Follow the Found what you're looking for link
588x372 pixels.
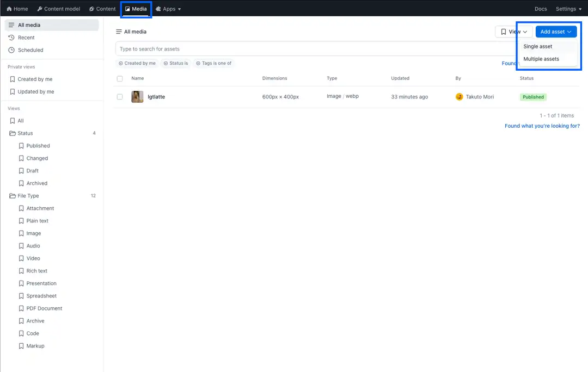(542, 126)
